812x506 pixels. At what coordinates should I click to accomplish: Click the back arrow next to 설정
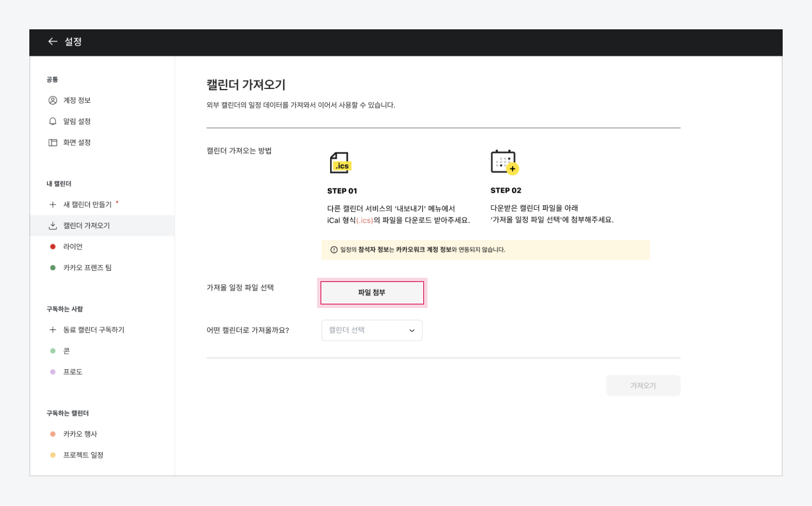[52, 42]
